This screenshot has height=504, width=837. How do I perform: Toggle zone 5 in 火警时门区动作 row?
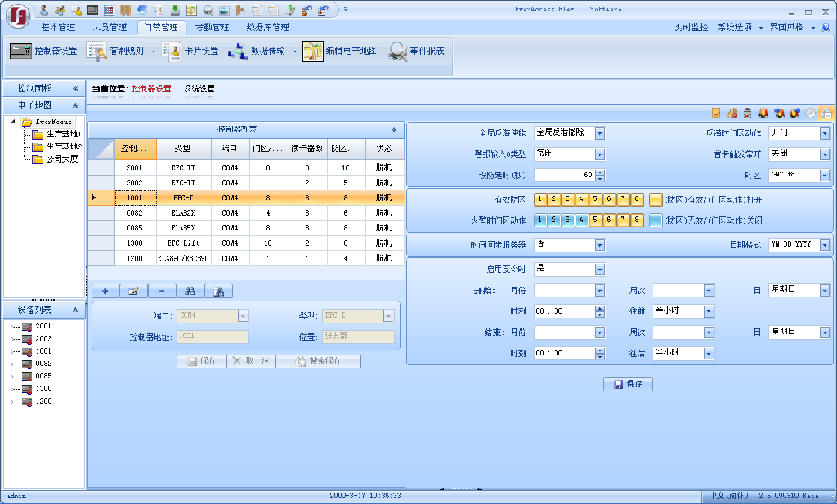(x=595, y=220)
